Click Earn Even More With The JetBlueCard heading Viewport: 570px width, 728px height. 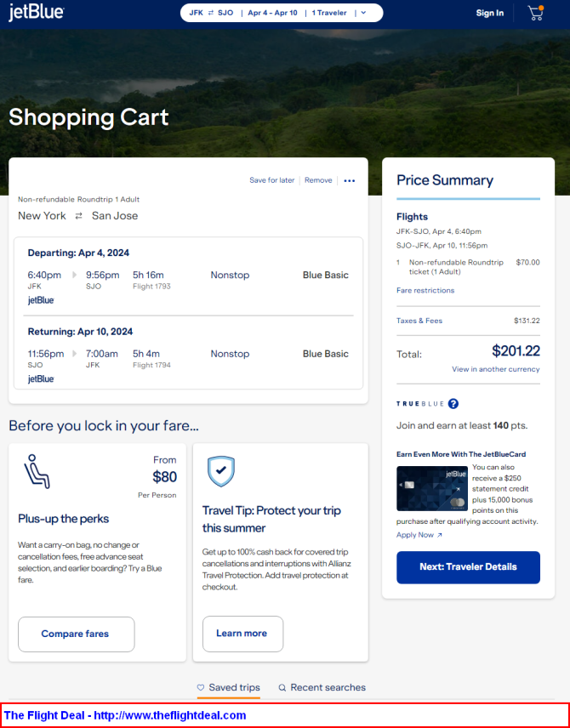[x=461, y=454]
